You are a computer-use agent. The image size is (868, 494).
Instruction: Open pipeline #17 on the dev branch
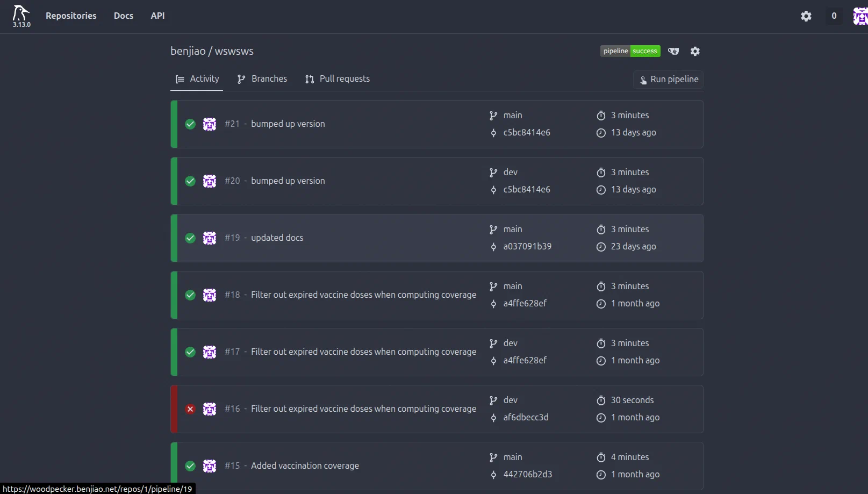363,352
